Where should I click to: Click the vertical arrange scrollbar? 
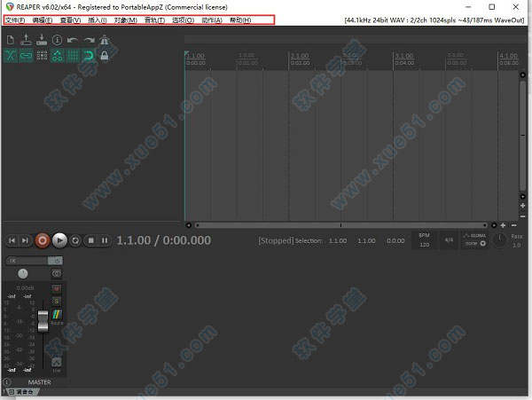coord(523,136)
